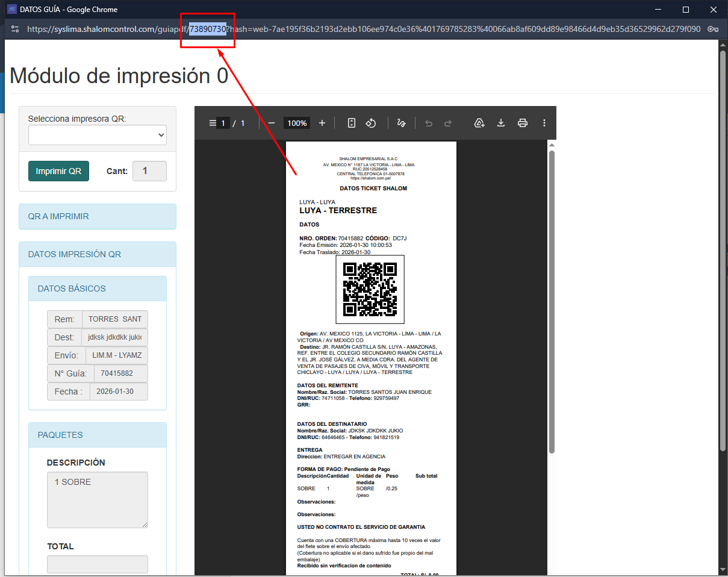Screen dimensions: 728x577
Task: Print the PDF using printer icon
Action: coord(523,123)
